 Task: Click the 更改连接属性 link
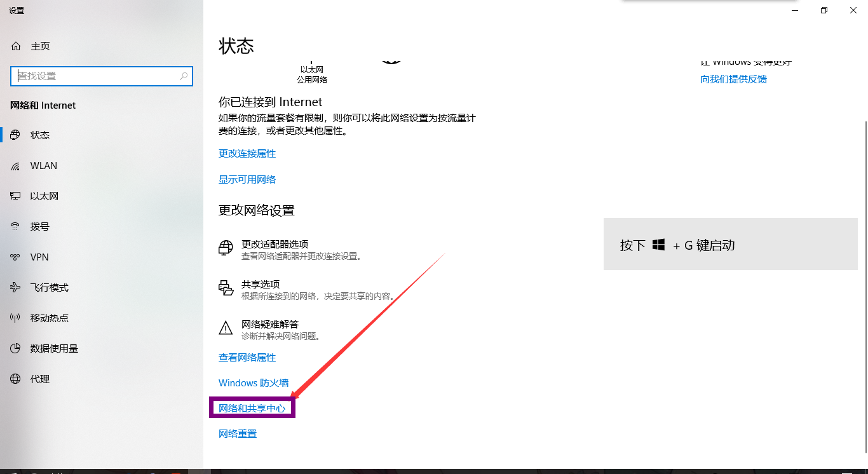[x=247, y=154]
